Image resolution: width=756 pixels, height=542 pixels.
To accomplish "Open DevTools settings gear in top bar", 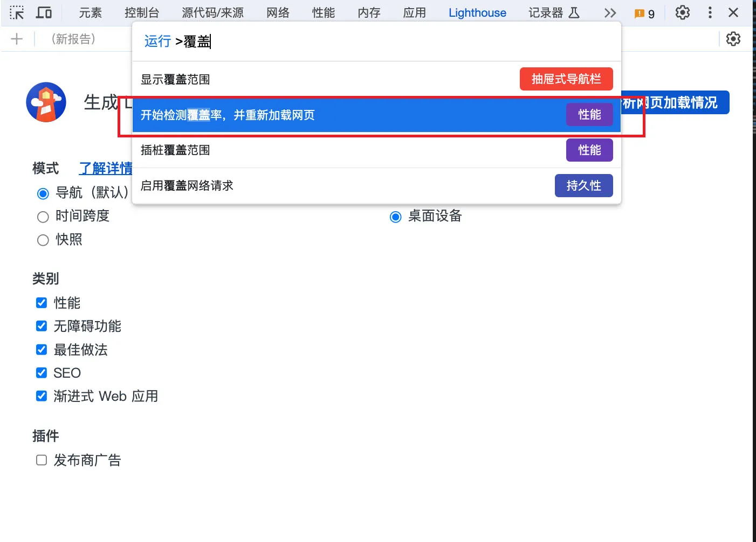I will 682,12.
